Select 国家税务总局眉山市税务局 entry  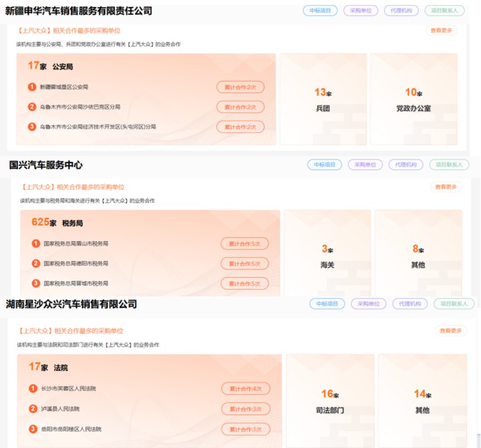point(76,244)
